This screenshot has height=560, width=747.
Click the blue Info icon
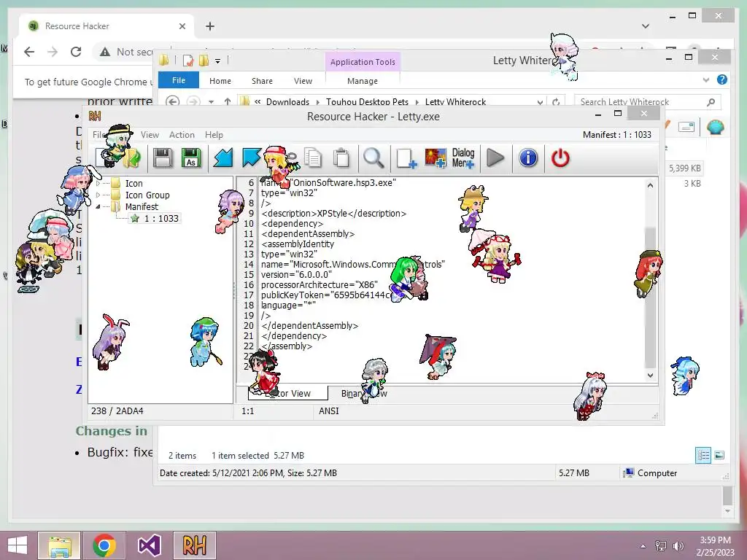[x=528, y=158]
